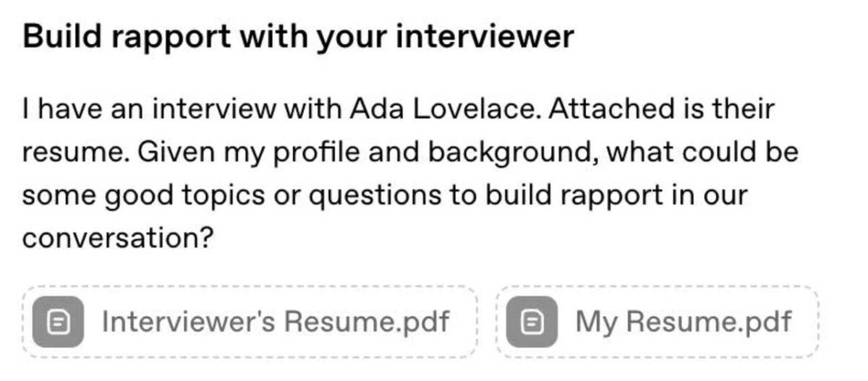
Task: Open the My Resume.pdf attachment chip
Action: pyautogui.click(x=657, y=322)
